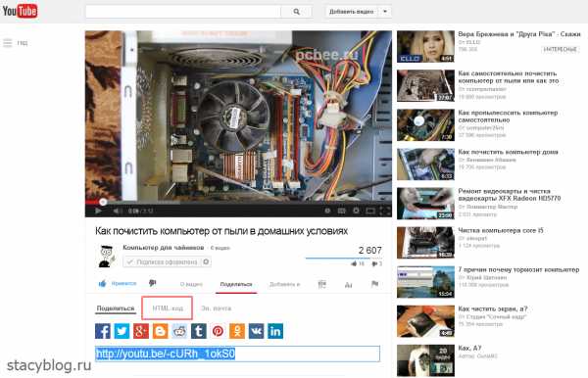Open the hamburger guide menu
Viewport: 588px width, 378px height.
pyautogui.click(x=8, y=43)
